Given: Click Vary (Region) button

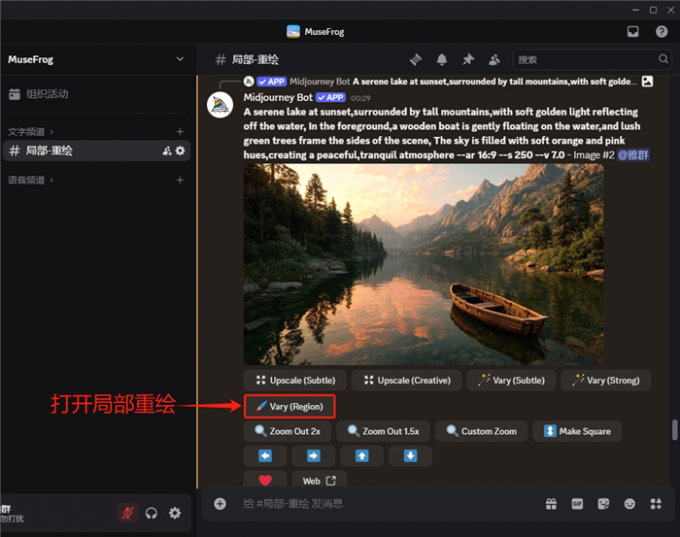Looking at the screenshot, I should [x=289, y=406].
